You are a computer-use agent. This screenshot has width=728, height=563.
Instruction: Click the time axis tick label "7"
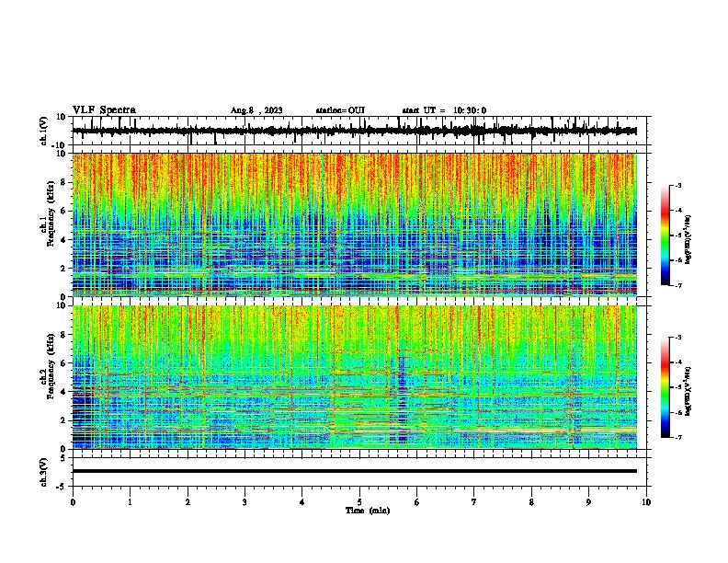[474, 502]
